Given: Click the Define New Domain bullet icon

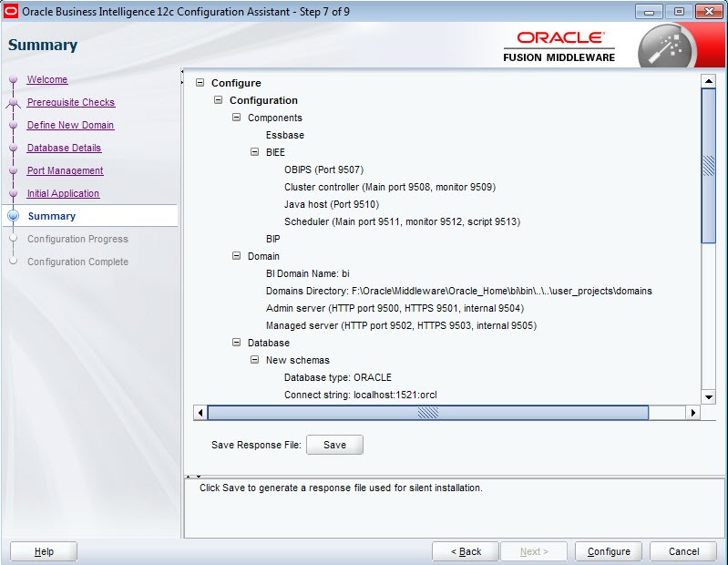Looking at the screenshot, I should coord(14,126).
